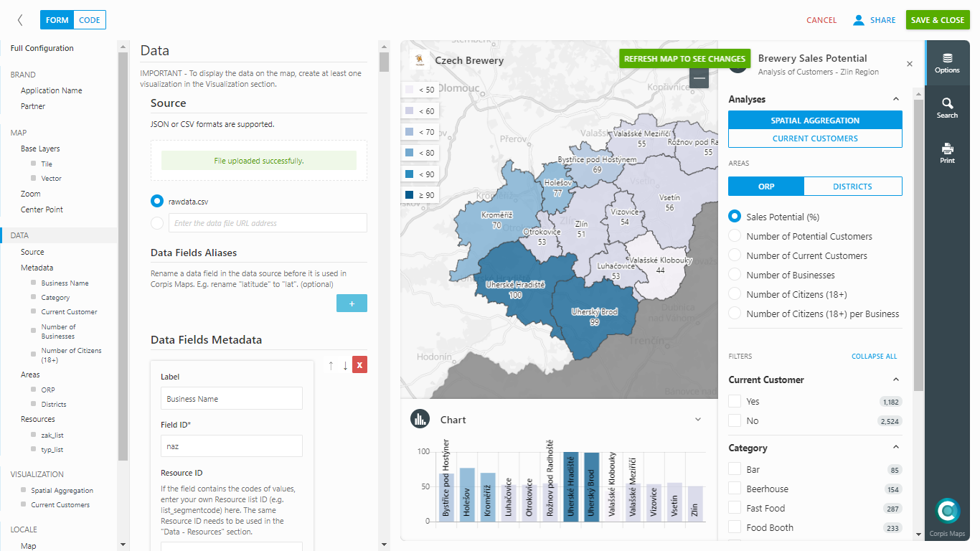Open Center Point in the sidebar
Viewport: 980px width, 551px height.
(x=42, y=209)
